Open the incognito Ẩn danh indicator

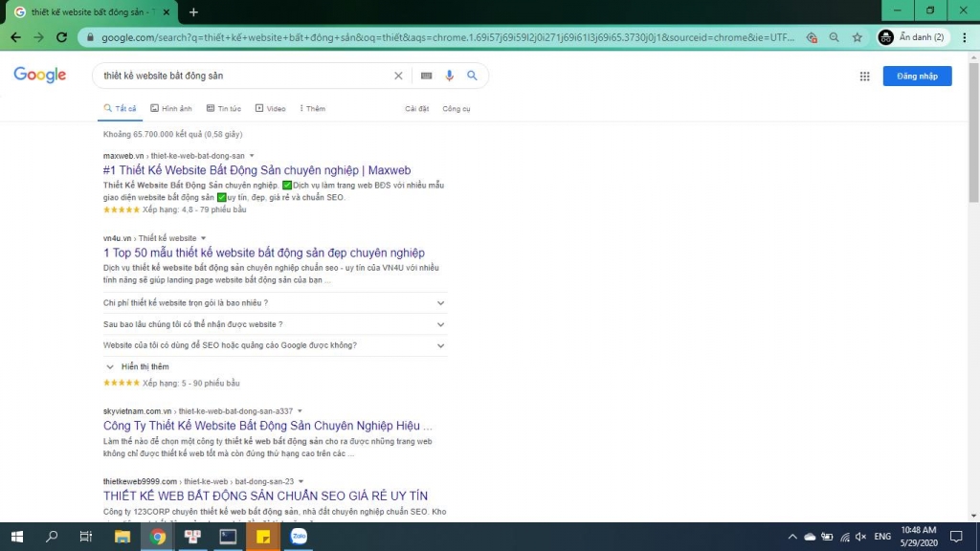[912, 37]
